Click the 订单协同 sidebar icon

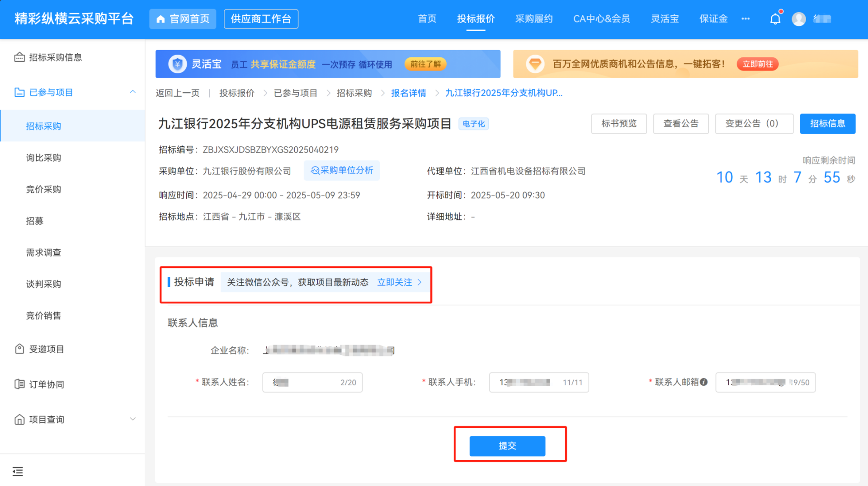click(x=19, y=384)
